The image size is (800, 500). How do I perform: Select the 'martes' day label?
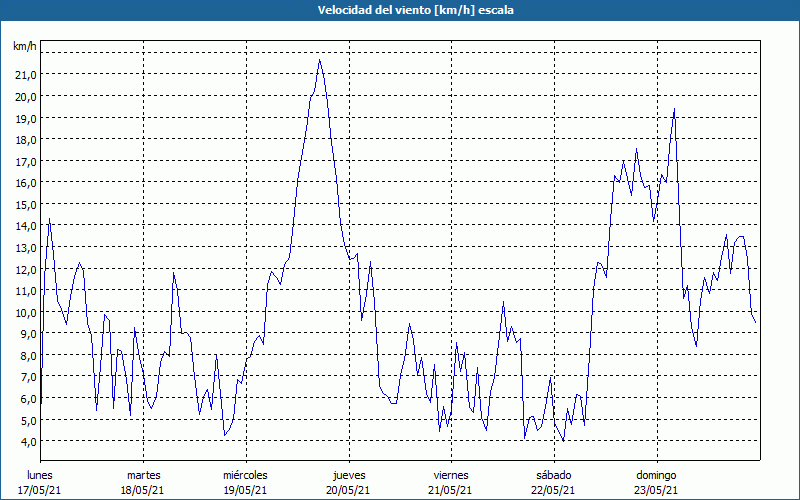[143, 475]
